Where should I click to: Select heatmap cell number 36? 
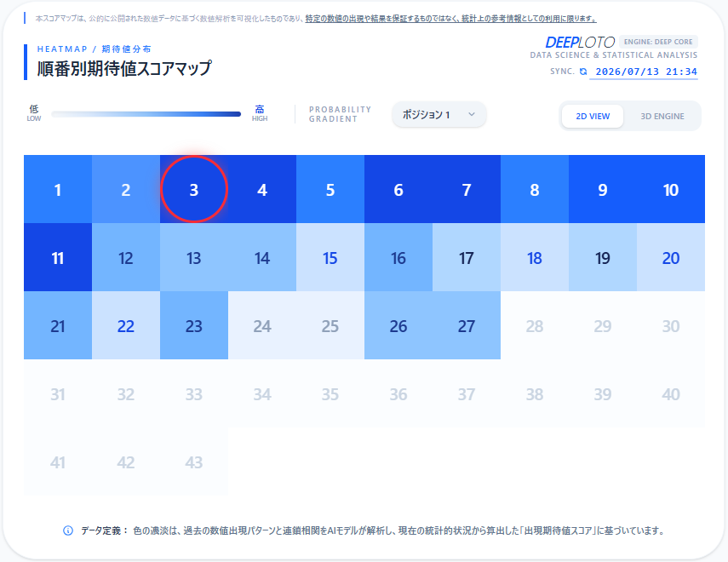398,393
